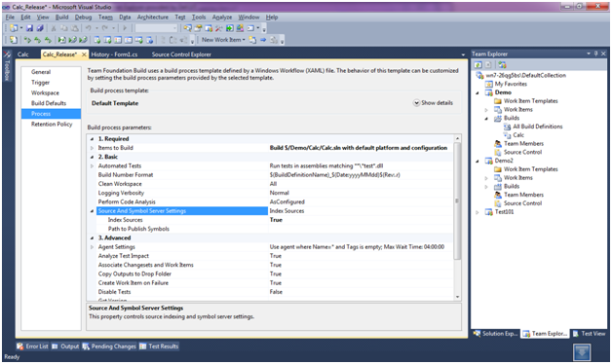
Task: Click the Refresh icon in Team Explorer toolbar
Action: point(478,64)
